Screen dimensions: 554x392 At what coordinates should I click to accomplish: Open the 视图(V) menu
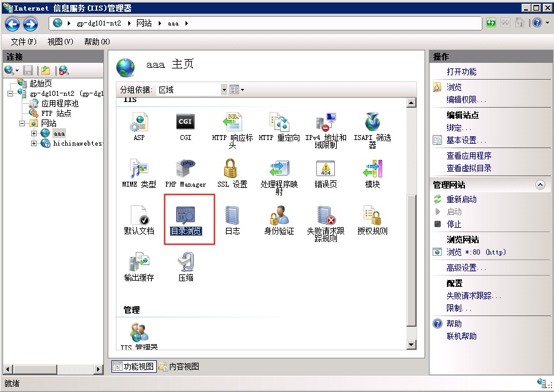coord(60,42)
